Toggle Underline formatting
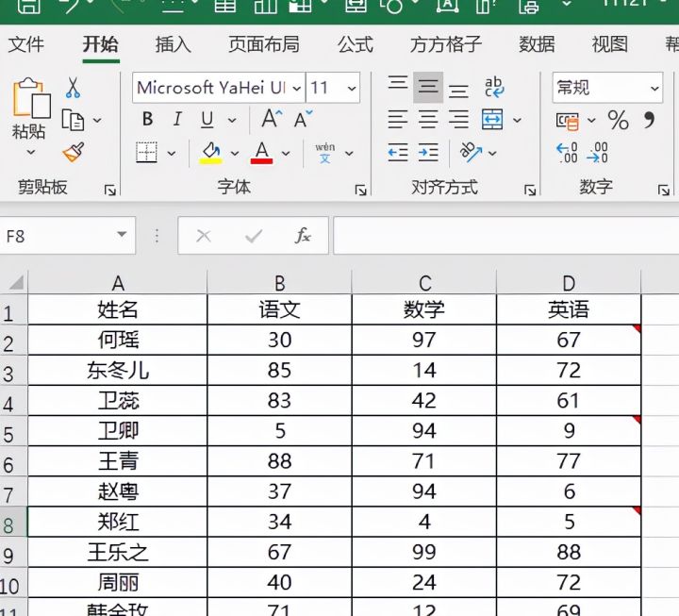This screenshot has width=679, height=616. click(207, 119)
